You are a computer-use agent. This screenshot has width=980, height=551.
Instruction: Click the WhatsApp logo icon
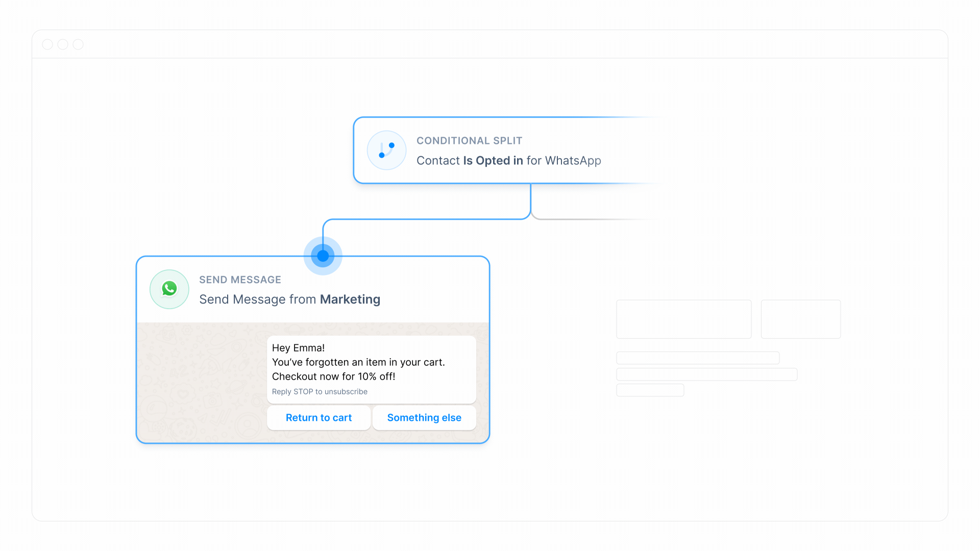[169, 289]
